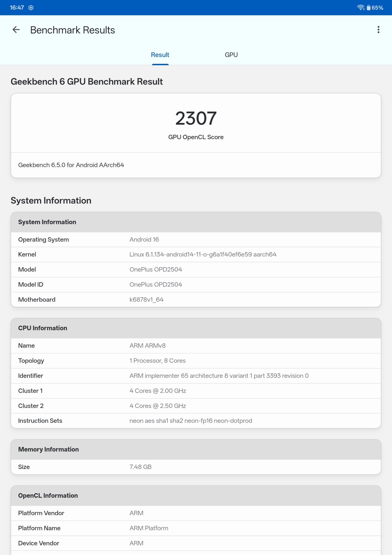The width and height of the screenshot is (392, 555).
Task: Click the back arrow icon
Action: point(16,30)
